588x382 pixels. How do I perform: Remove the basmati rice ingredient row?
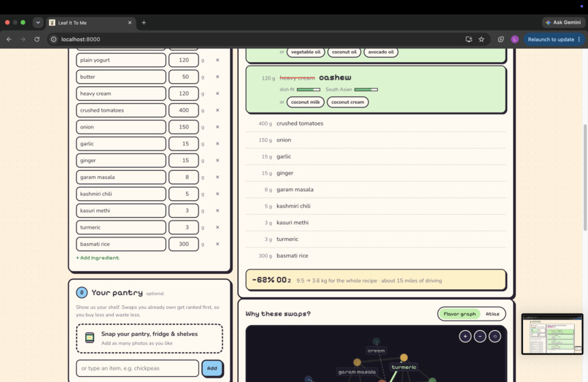[217, 244]
